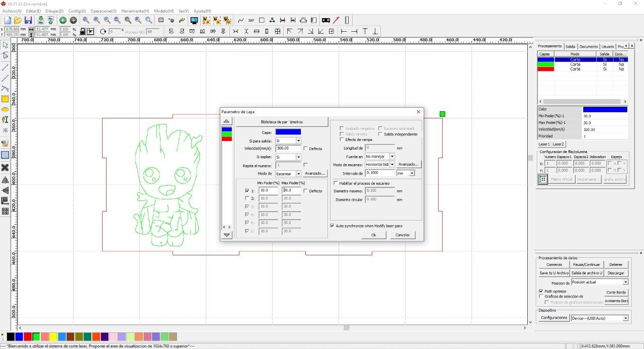644x349 pixels.
Task: Toggle Auto synchronize when Modify laser para
Action: coord(332,226)
